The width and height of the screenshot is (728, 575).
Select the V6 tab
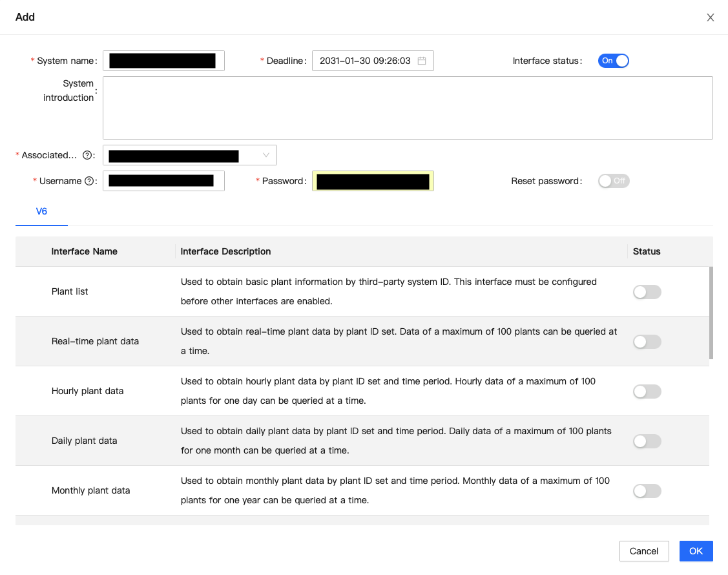tap(41, 211)
